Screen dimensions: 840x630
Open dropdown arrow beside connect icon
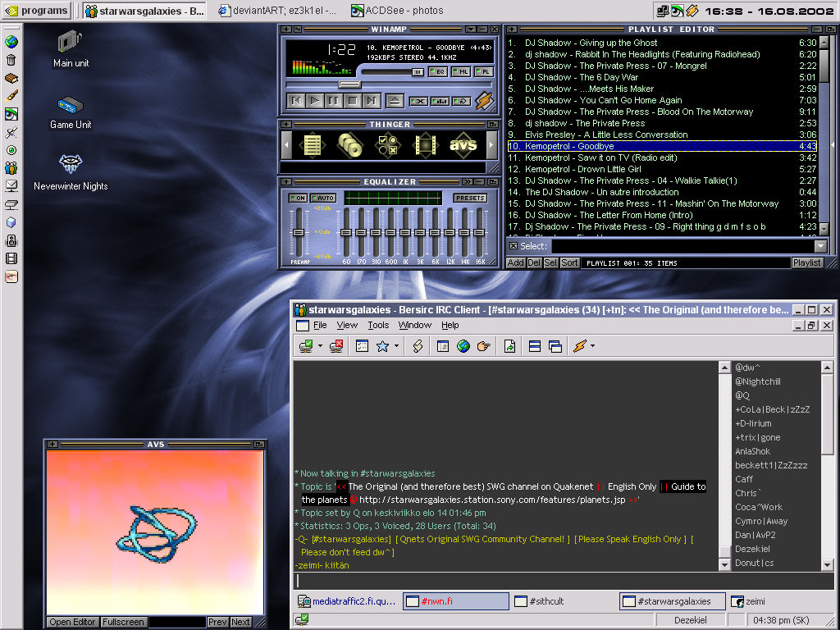321,346
